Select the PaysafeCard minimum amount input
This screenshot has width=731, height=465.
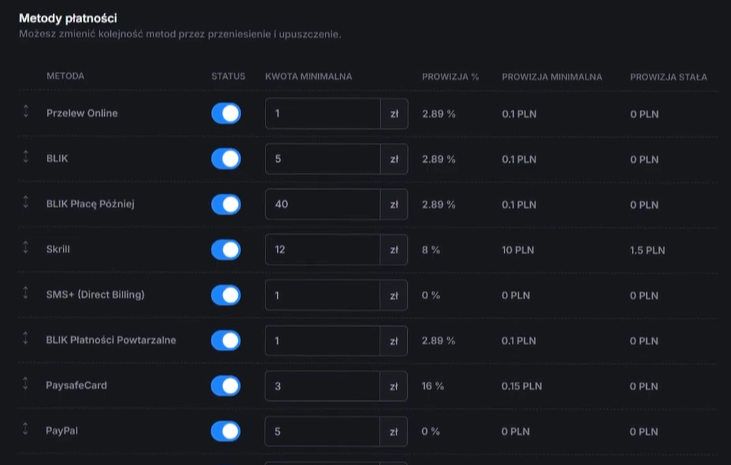[323, 386]
